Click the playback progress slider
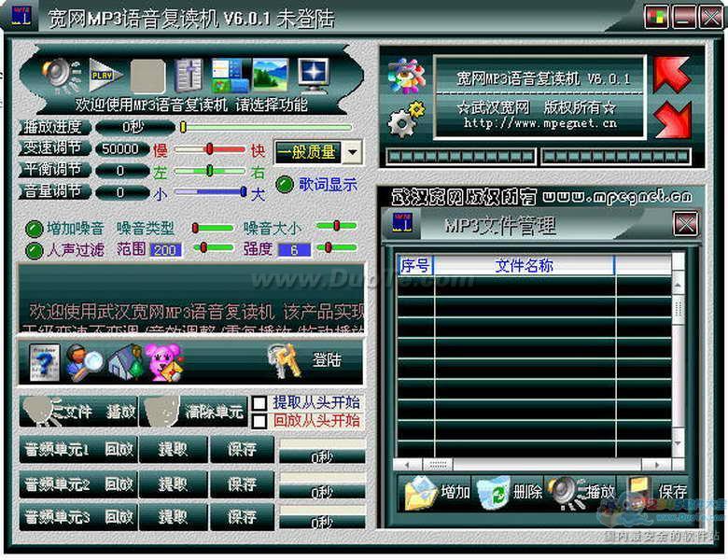 tap(266, 127)
